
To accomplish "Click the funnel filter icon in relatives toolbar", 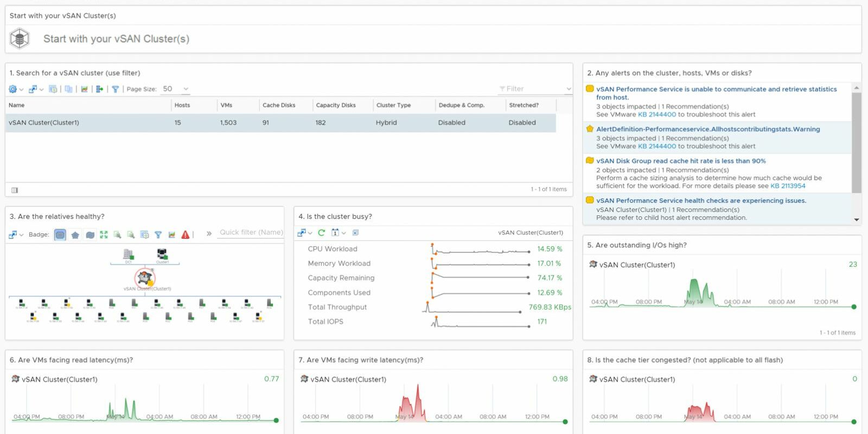I will coord(158,235).
